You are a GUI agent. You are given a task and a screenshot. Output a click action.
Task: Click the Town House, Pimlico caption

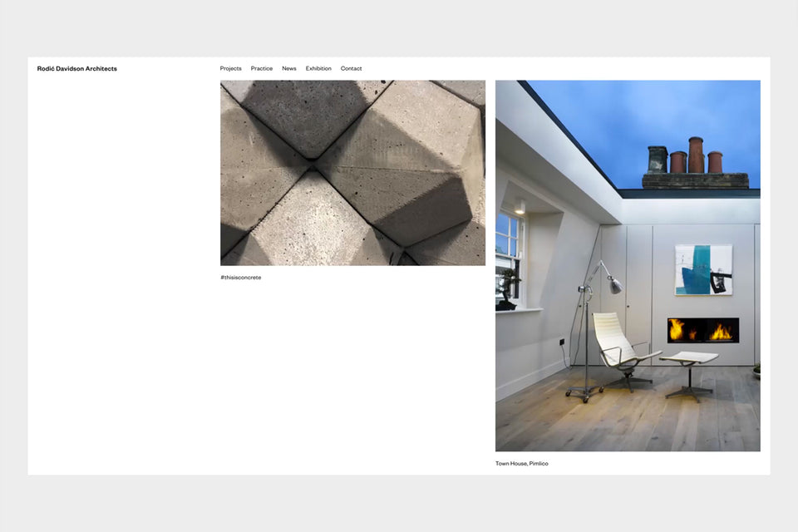522,464
